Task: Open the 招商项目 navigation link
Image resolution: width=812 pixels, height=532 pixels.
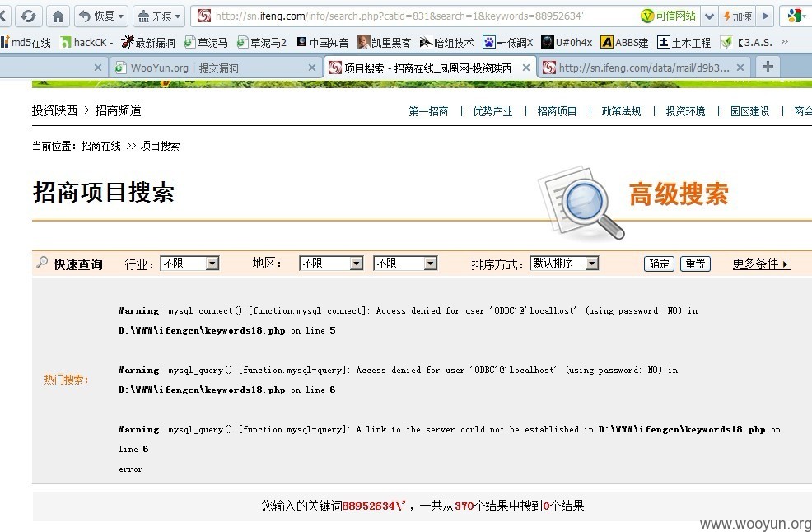Action: (557, 111)
